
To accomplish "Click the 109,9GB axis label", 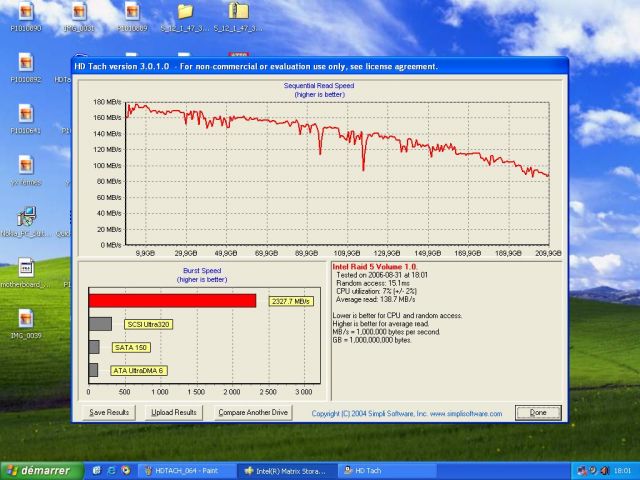I will 347,253.
